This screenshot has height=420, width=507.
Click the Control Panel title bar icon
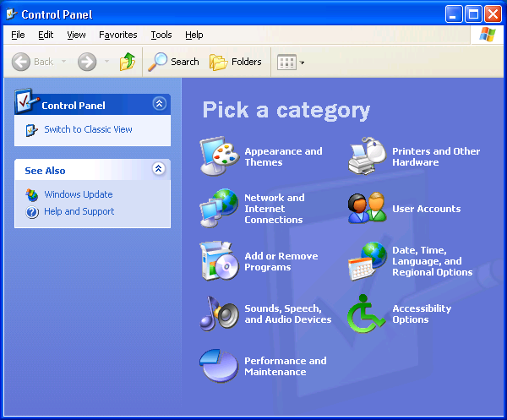coord(12,14)
